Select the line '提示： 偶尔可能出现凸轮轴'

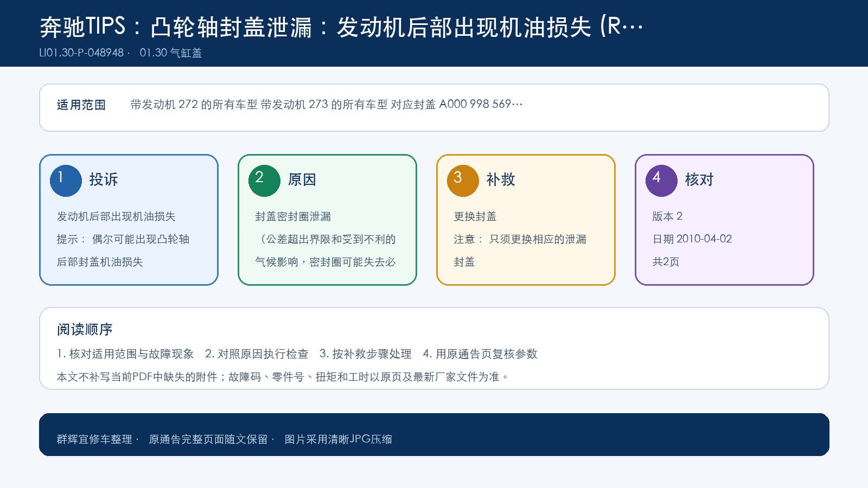click(123, 239)
